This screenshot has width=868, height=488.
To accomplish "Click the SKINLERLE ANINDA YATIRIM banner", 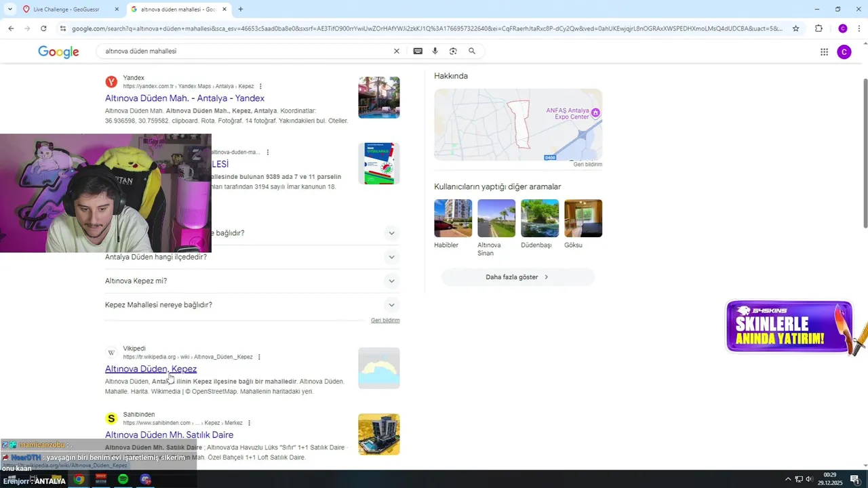I will [x=789, y=327].
